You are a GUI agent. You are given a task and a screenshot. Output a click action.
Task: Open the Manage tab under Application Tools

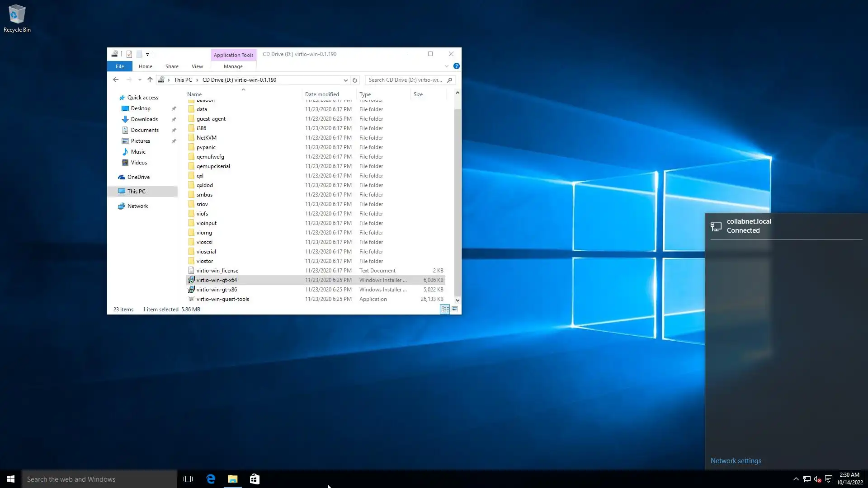(x=233, y=66)
